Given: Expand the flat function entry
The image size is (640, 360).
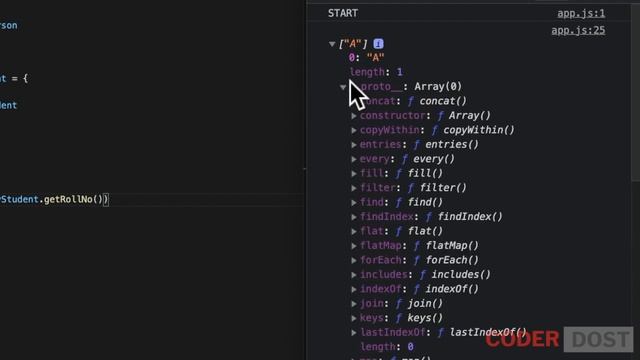Looking at the screenshot, I should (x=354, y=231).
